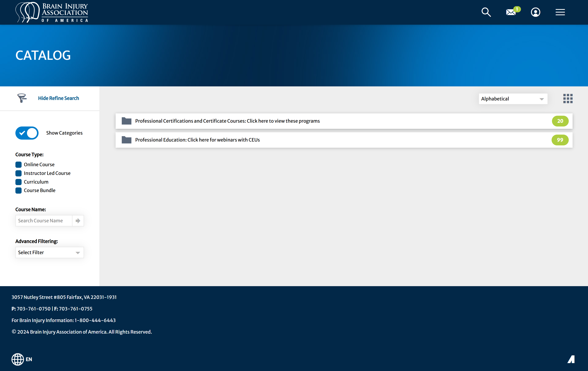Image resolution: width=588 pixels, height=371 pixels.
Task: Click the green 20 count badge
Action: pos(560,121)
